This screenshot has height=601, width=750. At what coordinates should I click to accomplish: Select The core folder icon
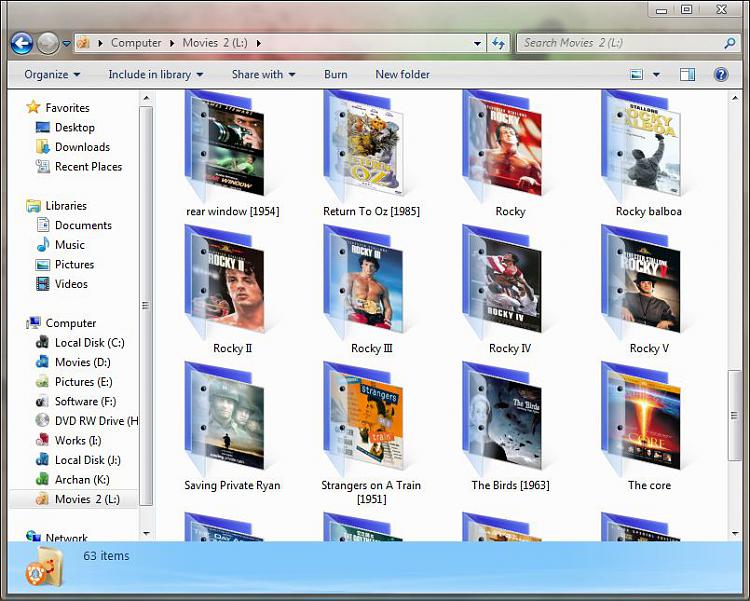click(641, 419)
